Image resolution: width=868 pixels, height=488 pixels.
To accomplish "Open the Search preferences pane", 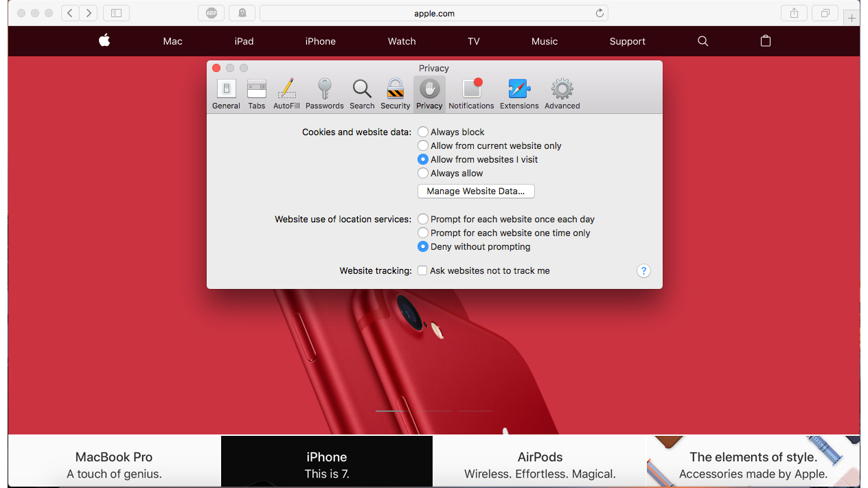I will (x=362, y=94).
